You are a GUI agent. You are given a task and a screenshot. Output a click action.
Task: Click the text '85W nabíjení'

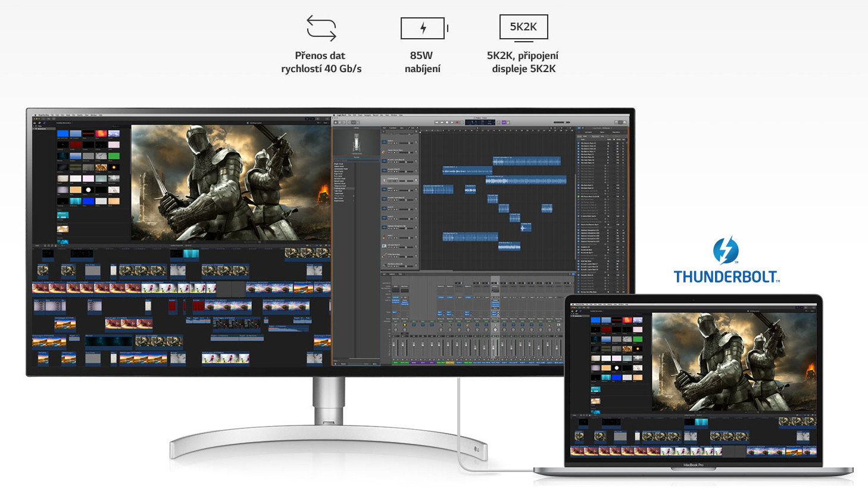coord(422,62)
